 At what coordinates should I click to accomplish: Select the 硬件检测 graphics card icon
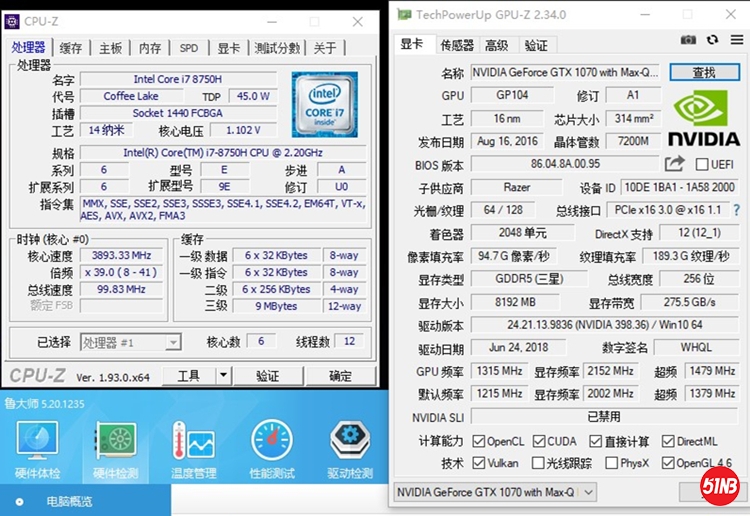[115, 450]
